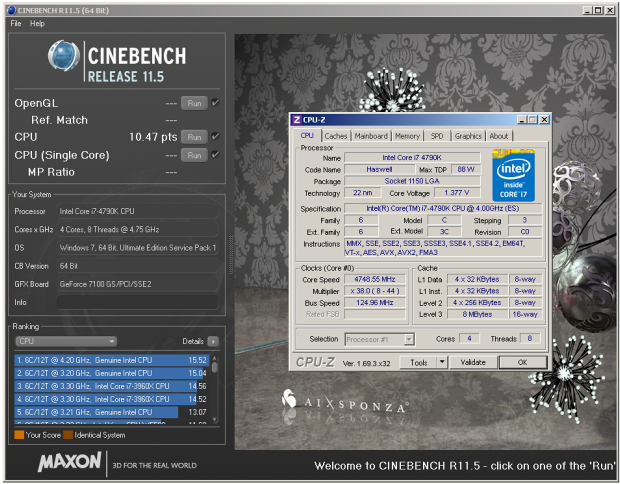Viewport: 620px width, 484px height.
Task: Toggle the OpenGL test checkbox
Action: click(x=215, y=103)
